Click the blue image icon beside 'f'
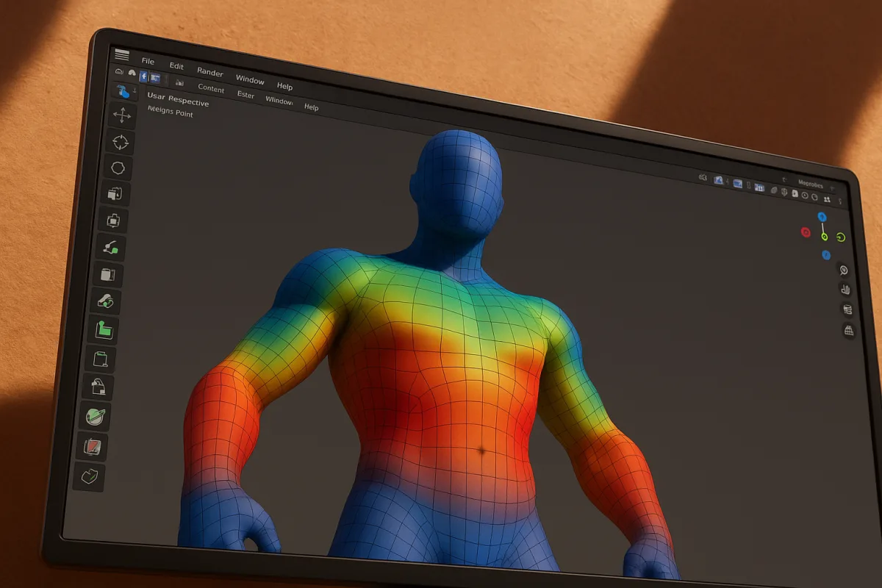 click(x=155, y=79)
